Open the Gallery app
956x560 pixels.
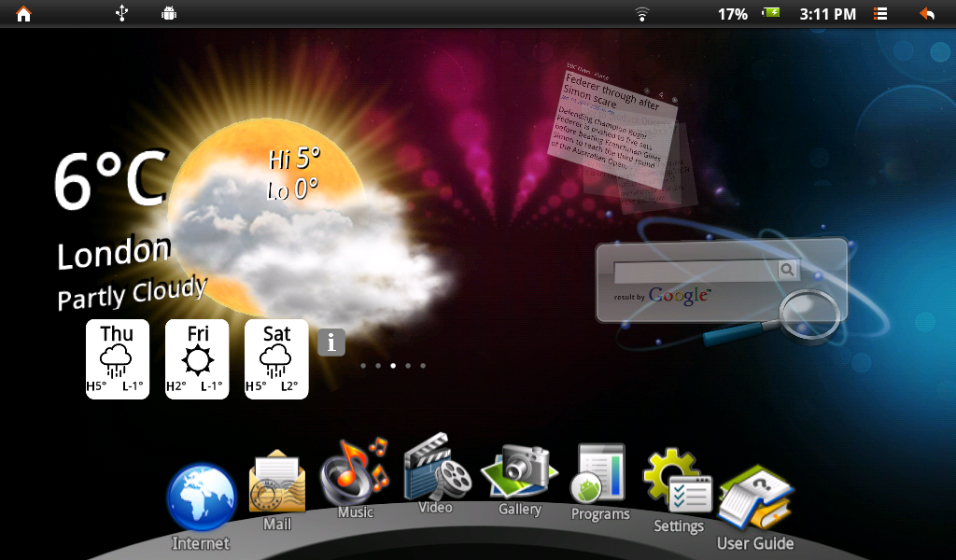click(519, 471)
